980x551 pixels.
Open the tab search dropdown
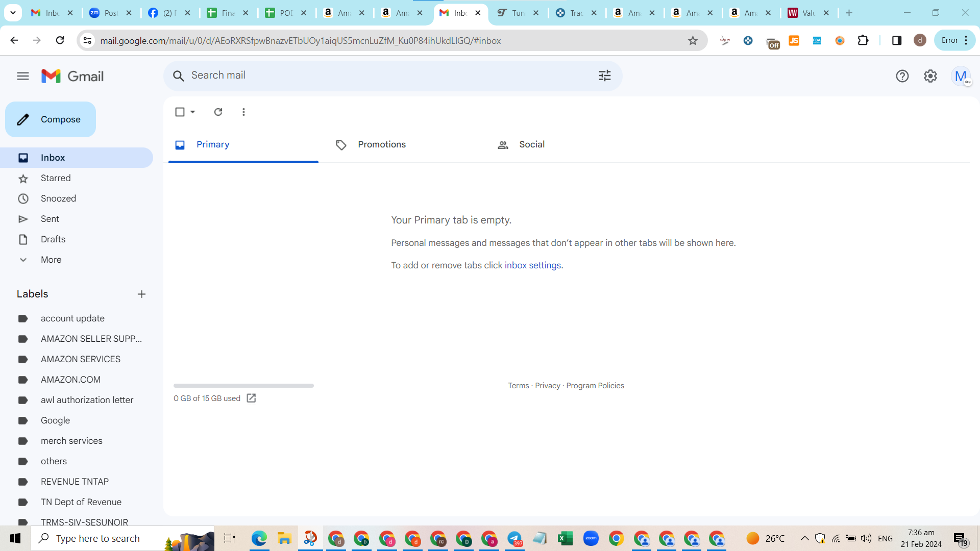click(x=13, y=13)
